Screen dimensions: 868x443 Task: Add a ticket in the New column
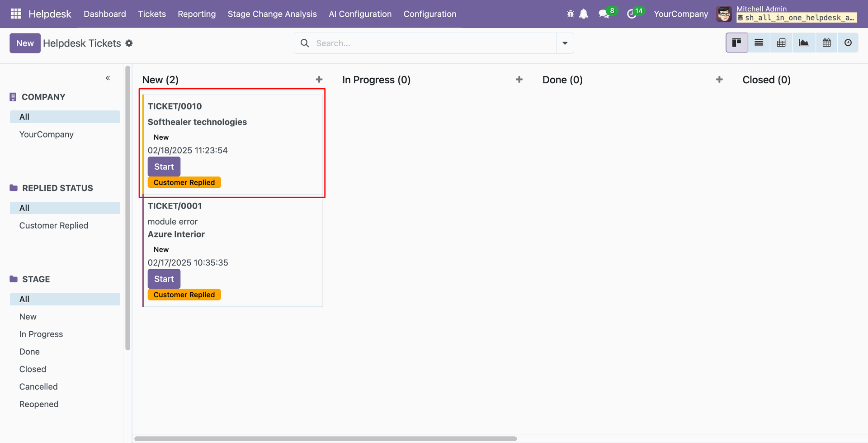[x=319, y=80]
